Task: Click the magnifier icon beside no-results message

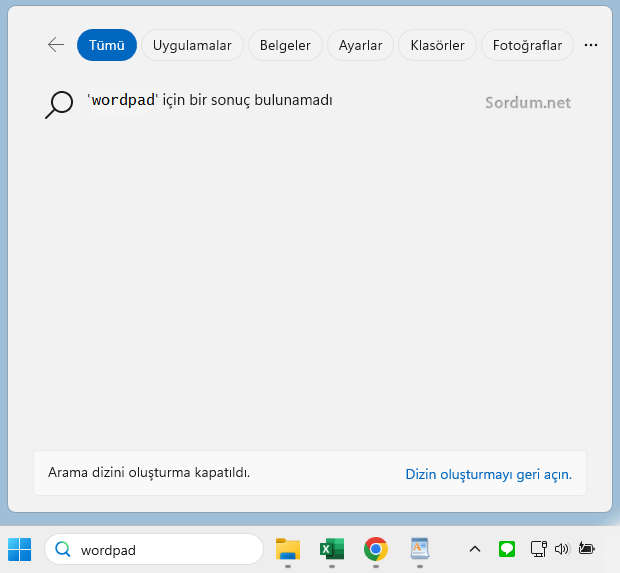Action: (59, 105)
